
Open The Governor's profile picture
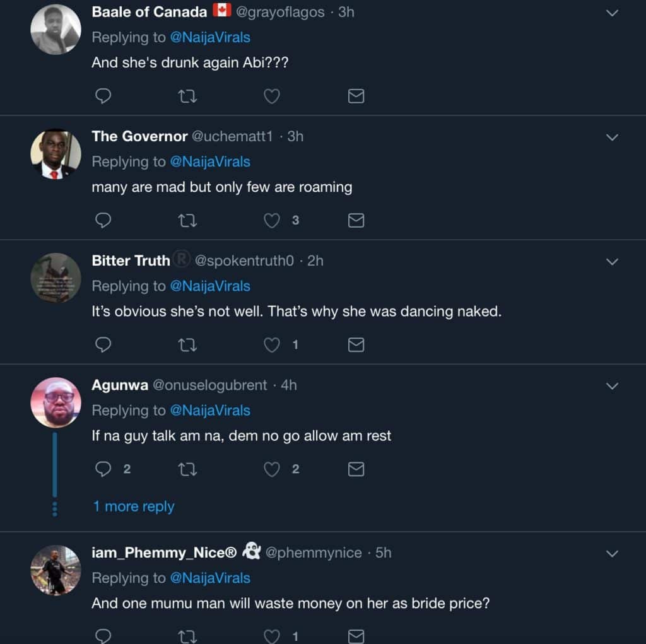[x=56, y=154]
